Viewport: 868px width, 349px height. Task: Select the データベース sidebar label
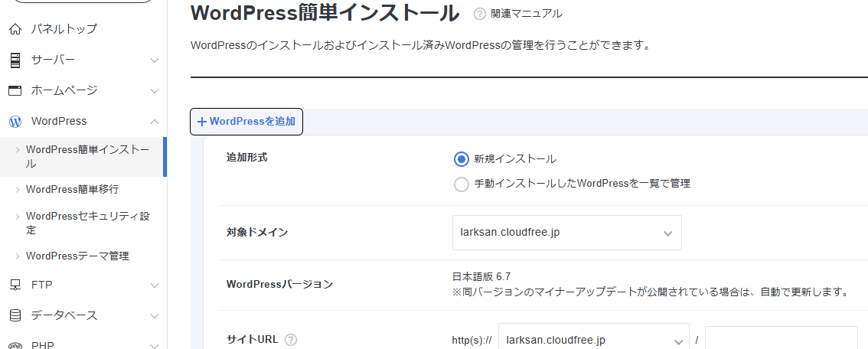(x=64, y=315)
